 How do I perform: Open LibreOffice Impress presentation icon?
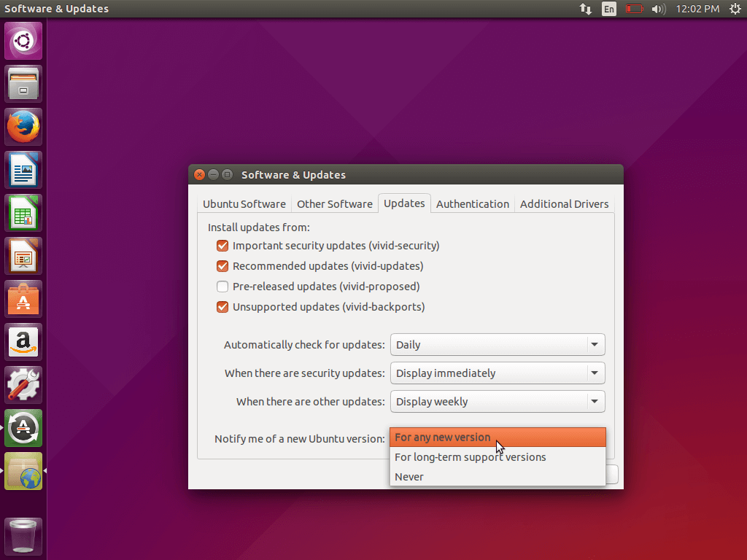tap(23, 256)
